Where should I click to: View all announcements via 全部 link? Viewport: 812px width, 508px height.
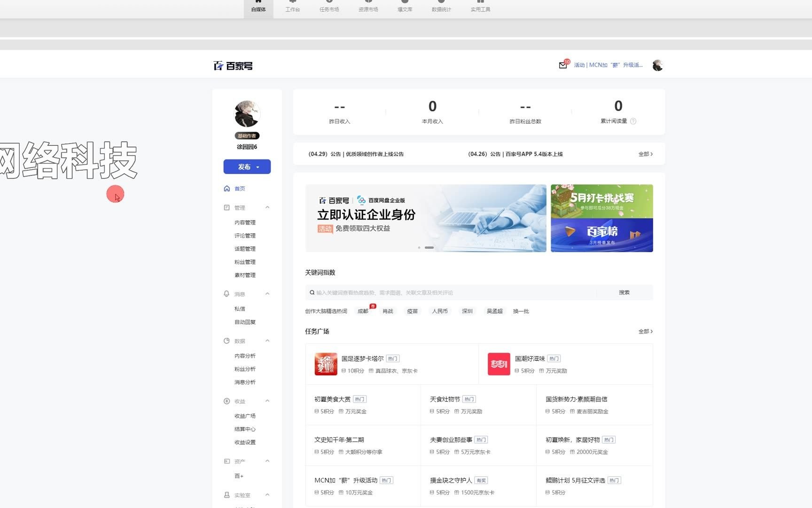point(645,154)
